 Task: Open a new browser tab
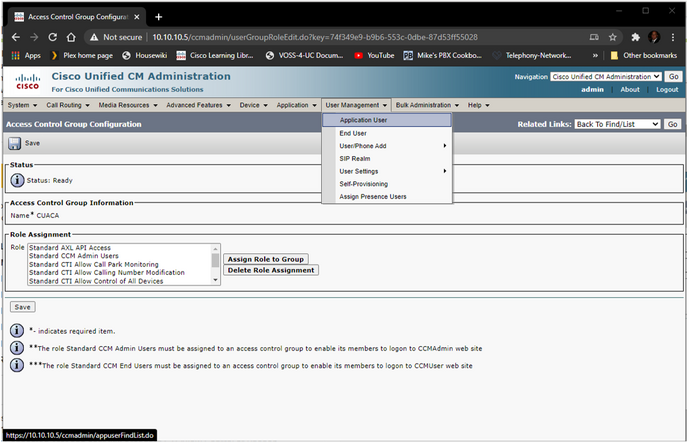click(x=158, y=17)
